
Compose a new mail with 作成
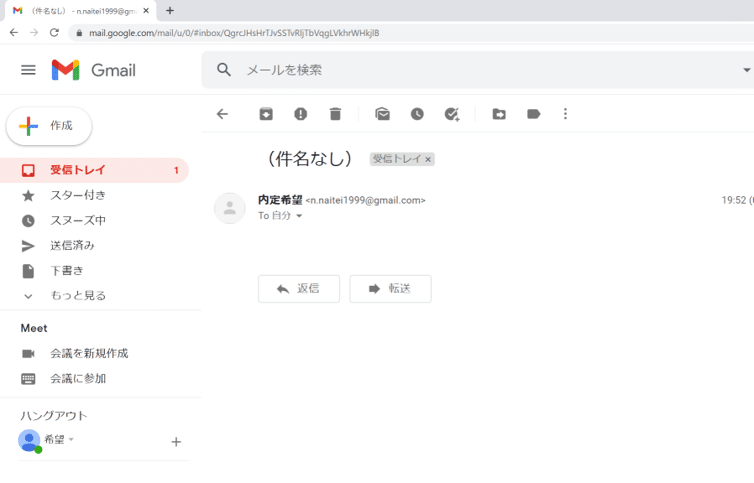point(49,126)
